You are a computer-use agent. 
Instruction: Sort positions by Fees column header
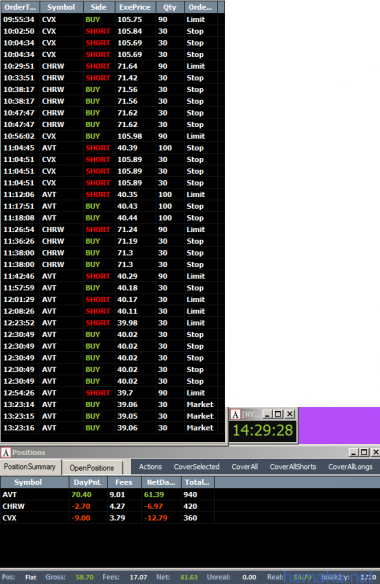[x=124, y=482]
